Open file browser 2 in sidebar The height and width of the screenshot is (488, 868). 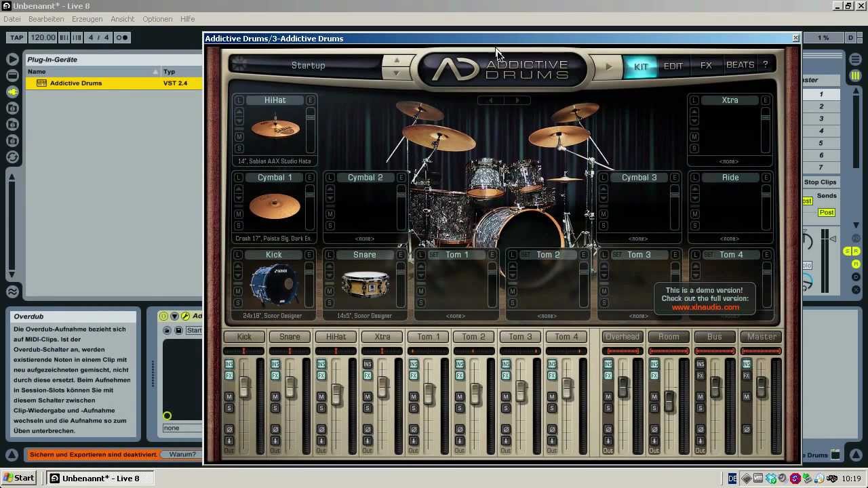[12, 124]
